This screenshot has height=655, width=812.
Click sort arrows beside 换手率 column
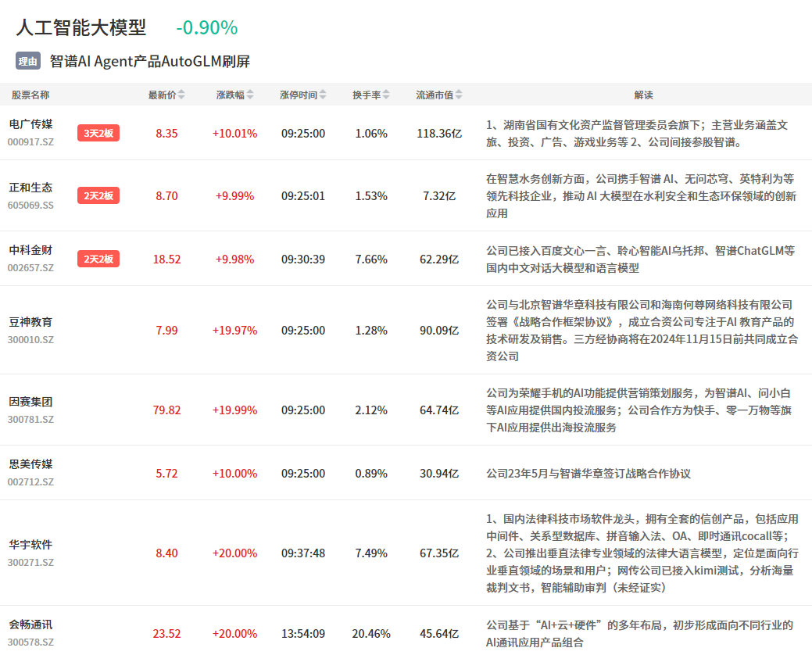click(386, 95)
